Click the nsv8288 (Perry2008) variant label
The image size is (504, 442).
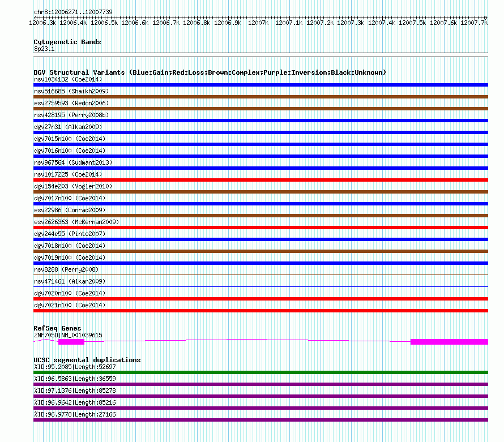click(66, 269)
